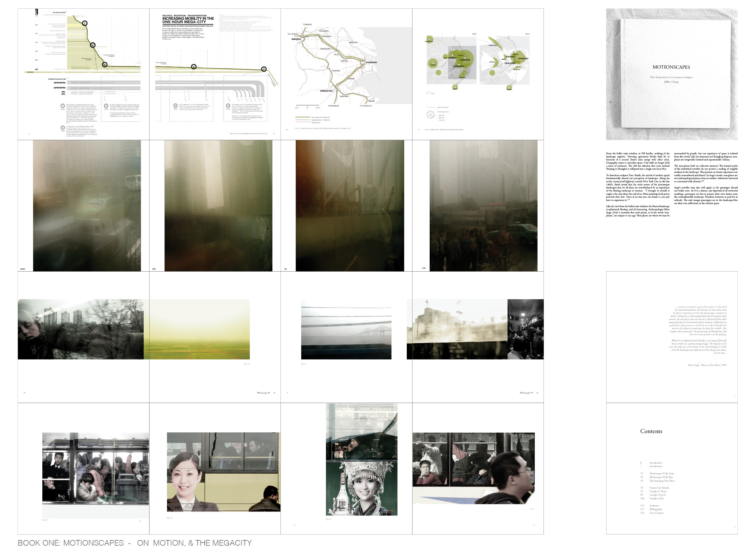The width and height of the screenshot is (747, 560).
Task: Click the Nanjing label on the rail network map
Action: click(x=296, y=39)
